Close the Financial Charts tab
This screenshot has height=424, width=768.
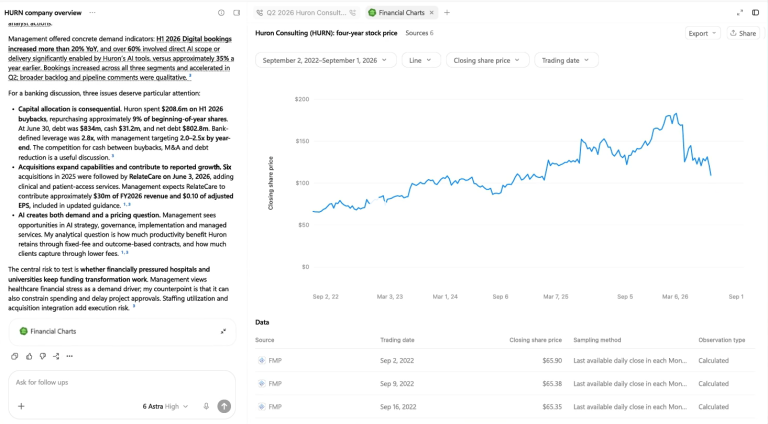coord(432,13)
